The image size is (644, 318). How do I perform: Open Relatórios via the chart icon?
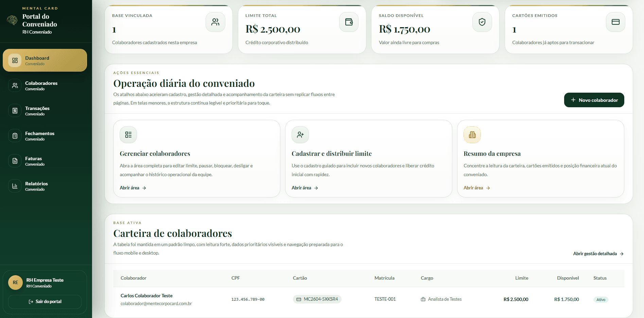coord(14,186)
